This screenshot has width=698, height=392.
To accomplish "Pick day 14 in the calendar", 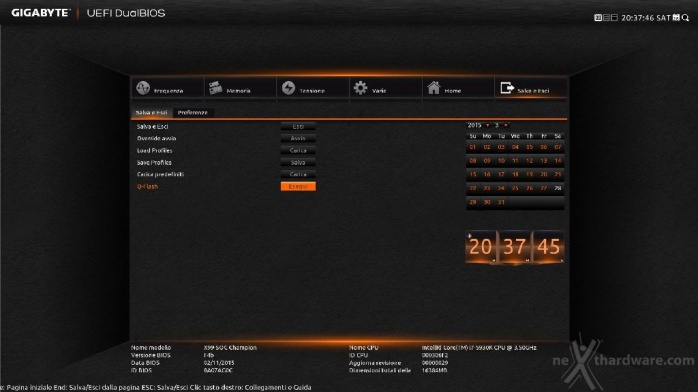I will (x=558, y=161).
